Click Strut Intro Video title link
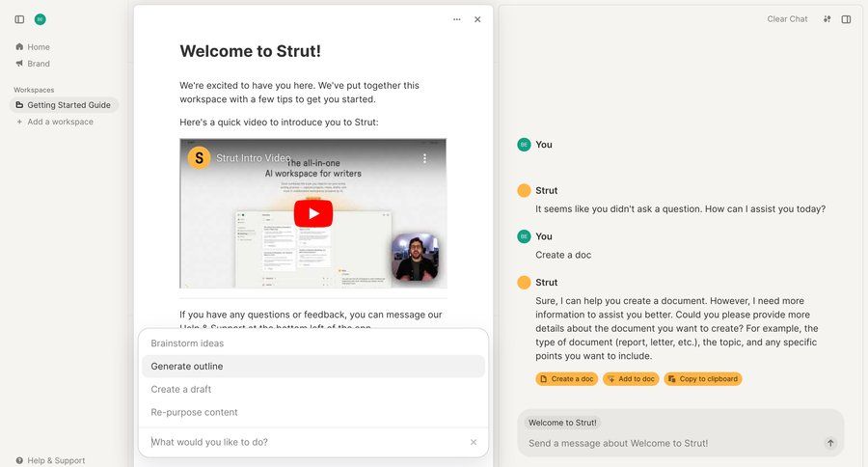Viewport: 868px width, 467px height. click(253, 158)
